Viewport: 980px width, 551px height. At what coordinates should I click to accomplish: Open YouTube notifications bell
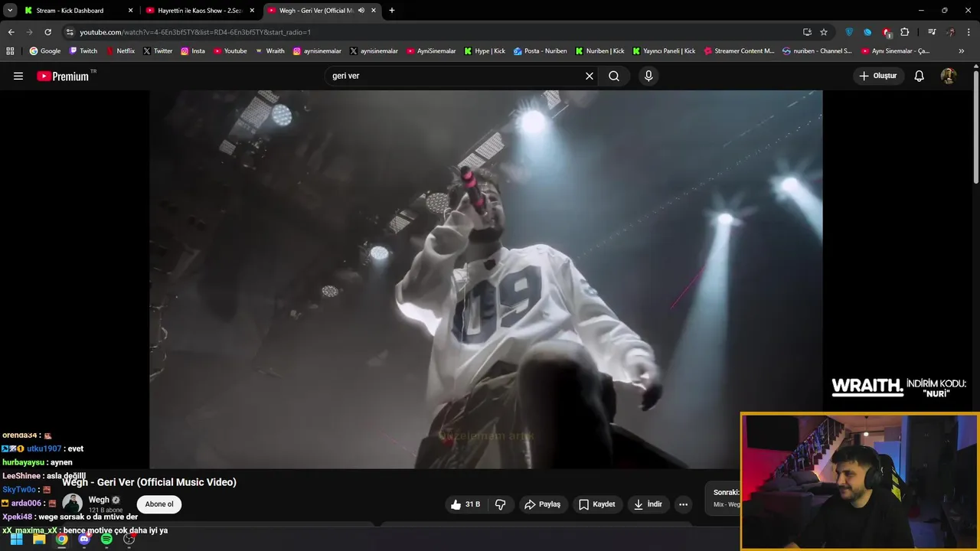click(x=920, y=76)
